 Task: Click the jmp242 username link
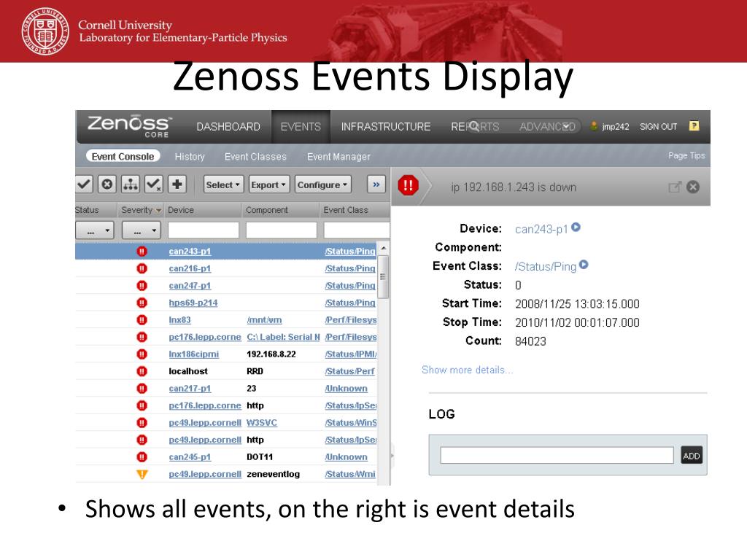(616, 127)
